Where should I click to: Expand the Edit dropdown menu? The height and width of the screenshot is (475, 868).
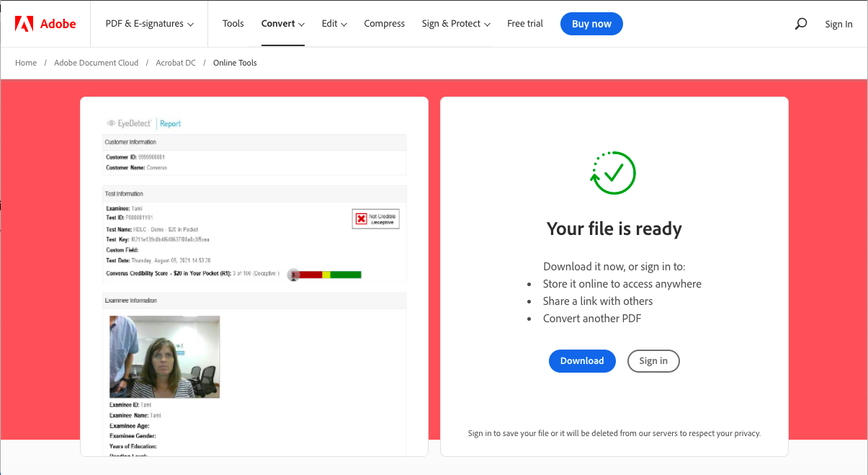coord(334,24)
